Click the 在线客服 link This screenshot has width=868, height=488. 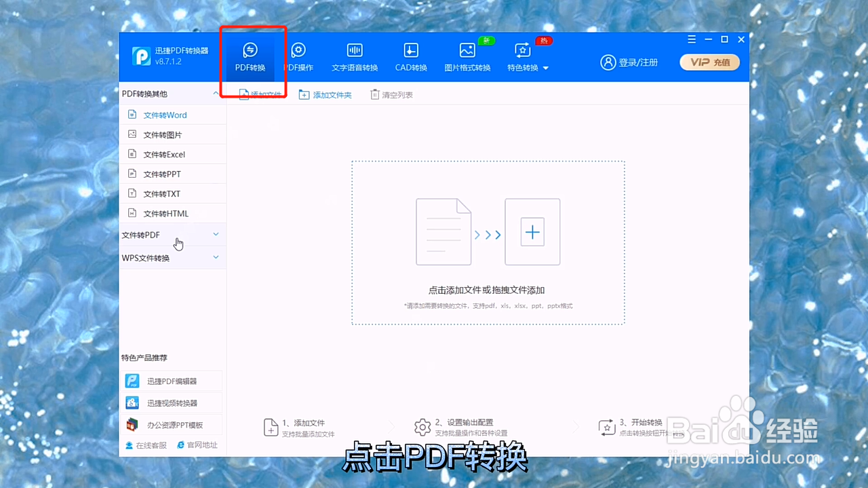tap(146, 445)
